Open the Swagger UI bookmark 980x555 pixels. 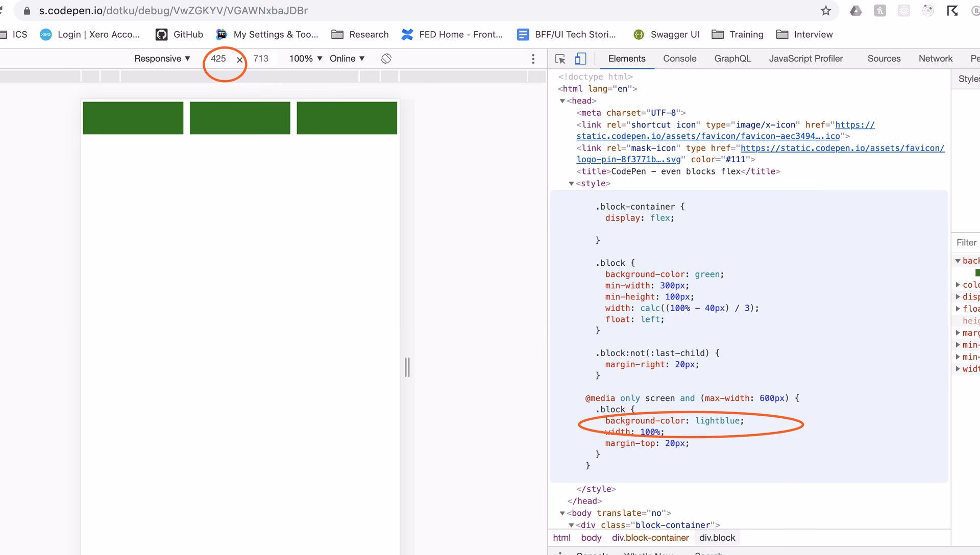[666, 35]
